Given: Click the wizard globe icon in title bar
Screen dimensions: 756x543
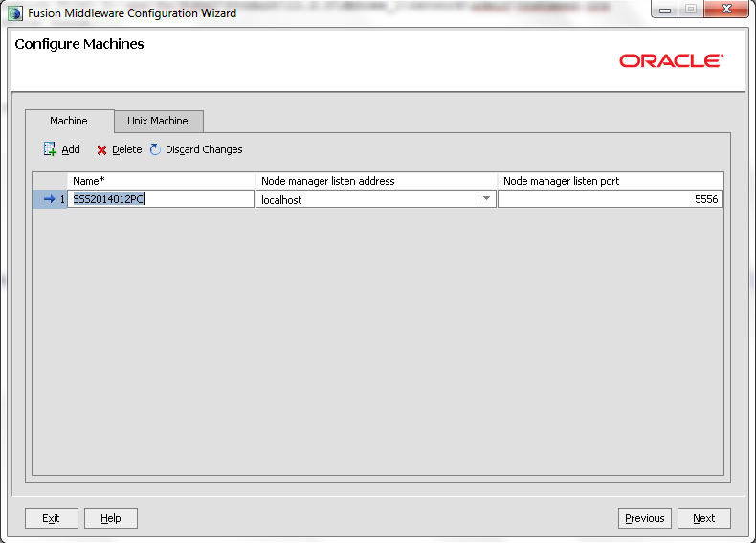Looking at the screenshot, I should 15,13.
